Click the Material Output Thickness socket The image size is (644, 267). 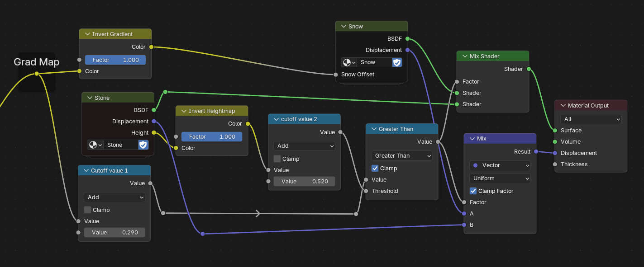coord(555,164)
